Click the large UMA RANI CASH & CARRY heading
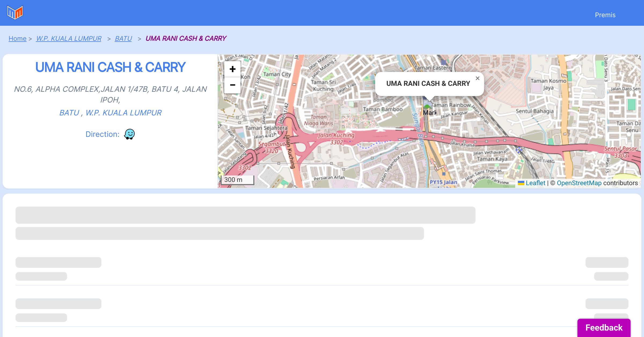Screen dimensions: 644x337 pos(110,67)
